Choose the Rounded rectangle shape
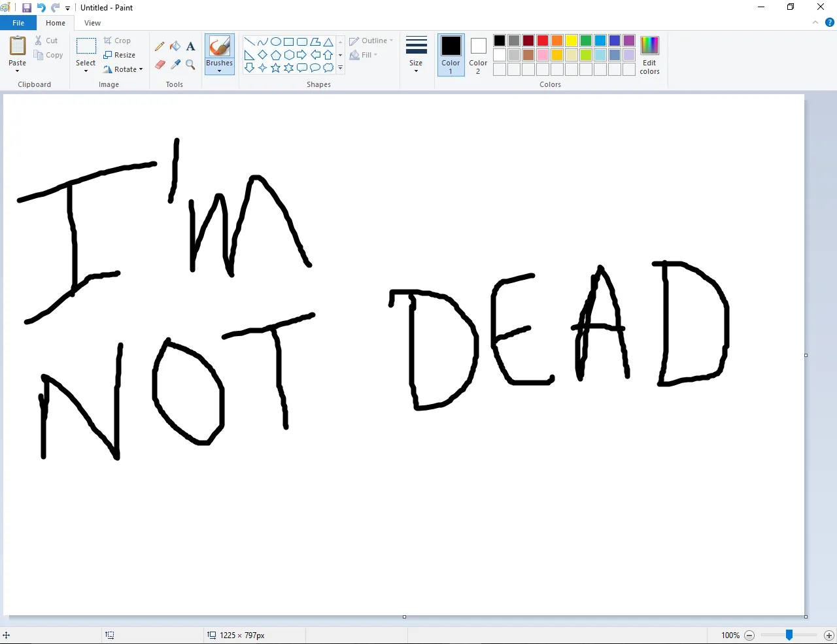This screenshot has height=644, width=837. click(302, 42)
